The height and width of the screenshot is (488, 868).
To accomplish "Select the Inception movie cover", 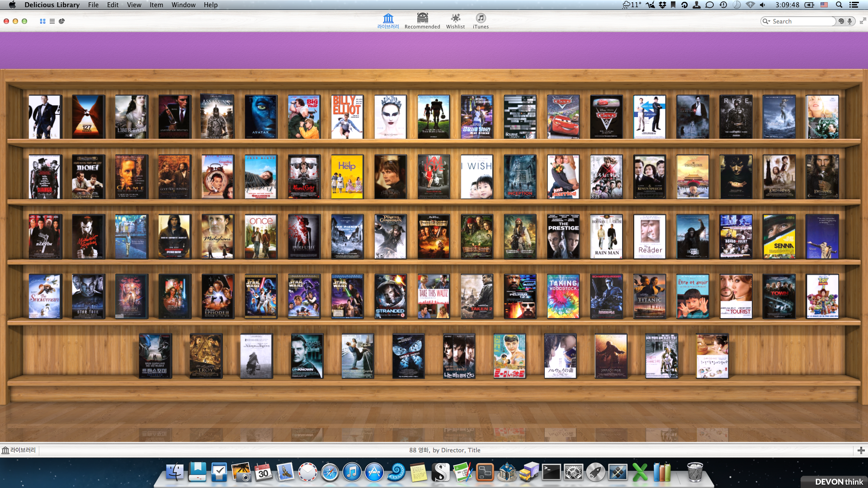I will pos(520,177).
